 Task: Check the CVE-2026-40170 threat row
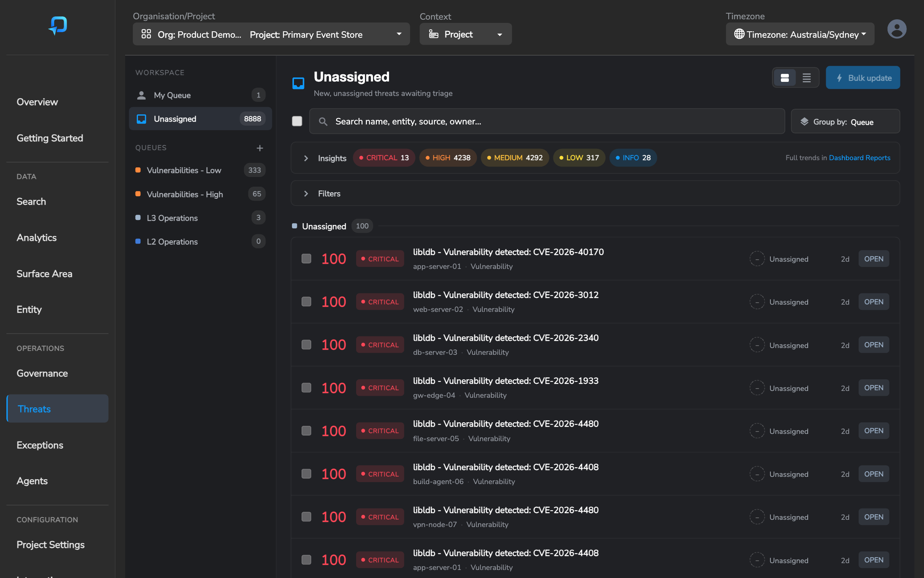coord(306,258)
